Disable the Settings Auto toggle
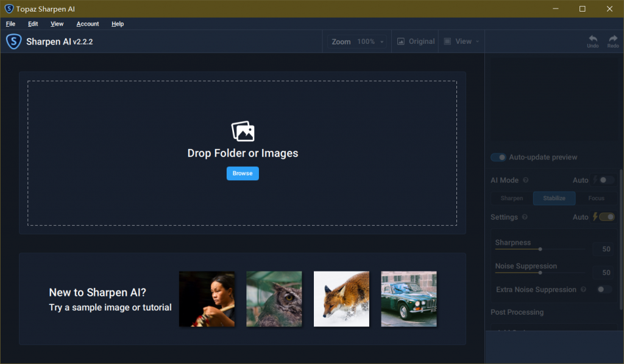The height and width of the screenshot is (364, 624). 607,217
